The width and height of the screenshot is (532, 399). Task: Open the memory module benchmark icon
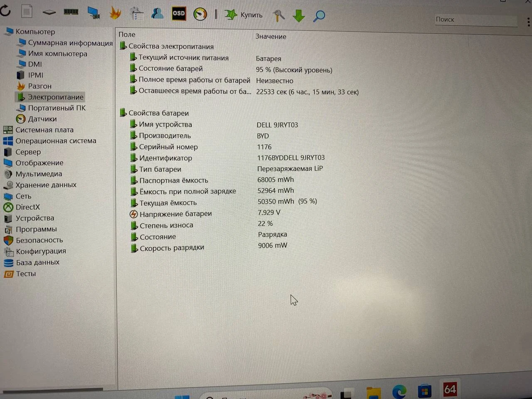click(71, 12)
